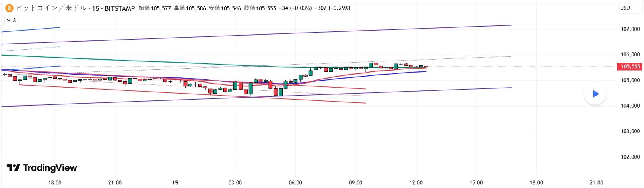
Task: Open the USD currency dropdown
Action: click(630, 8)
